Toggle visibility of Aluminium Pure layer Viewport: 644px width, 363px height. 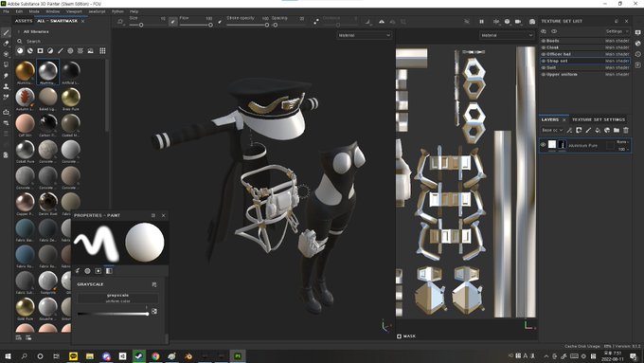[543, 145]
